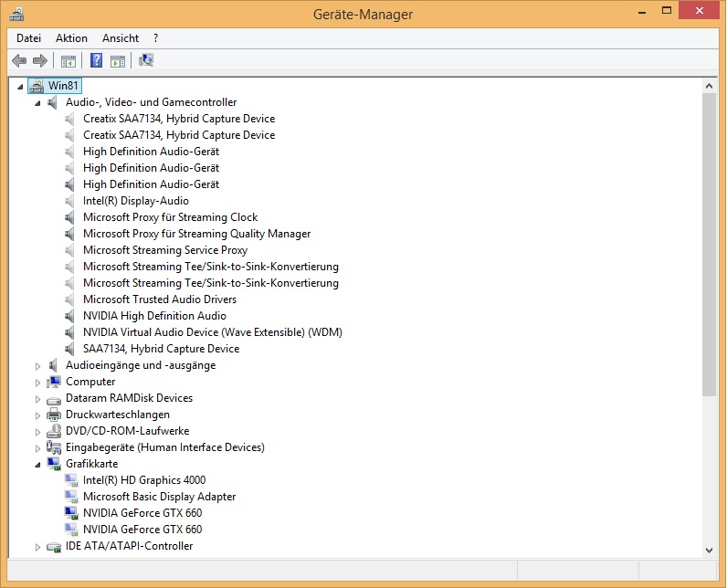Click monitor icon beside Computer category
This screenshot has width=727, height=588.
[x=54, y=382]
